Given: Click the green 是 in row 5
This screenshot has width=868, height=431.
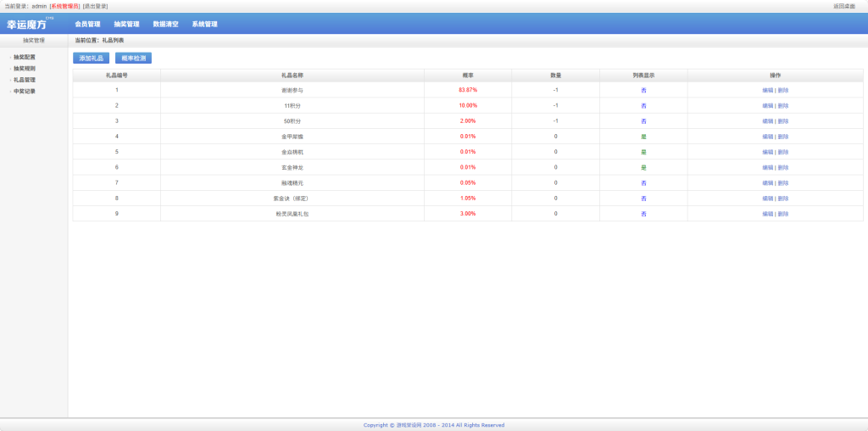Looking at the screenshot, I should pyautogui.click(x=644, y=153).
